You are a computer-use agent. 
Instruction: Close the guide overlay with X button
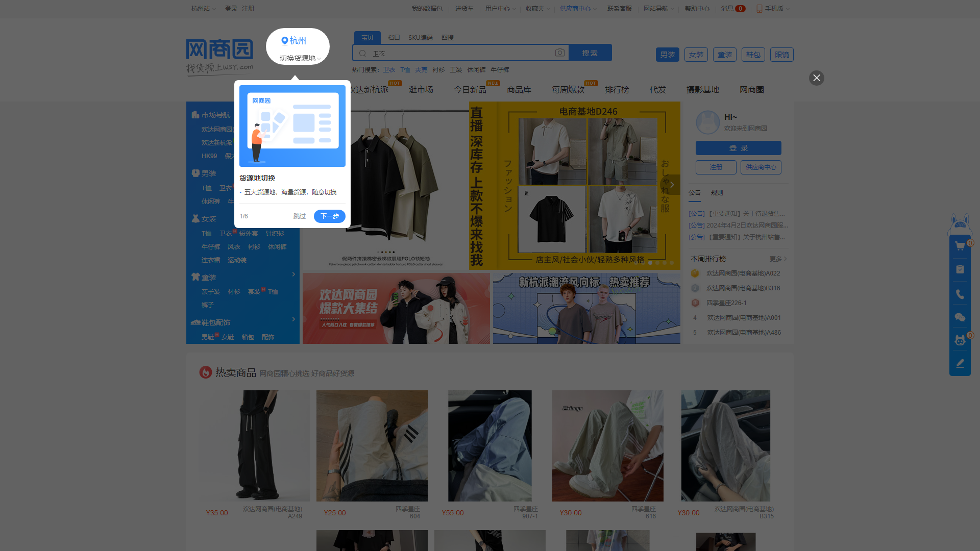tap(816, 78)
